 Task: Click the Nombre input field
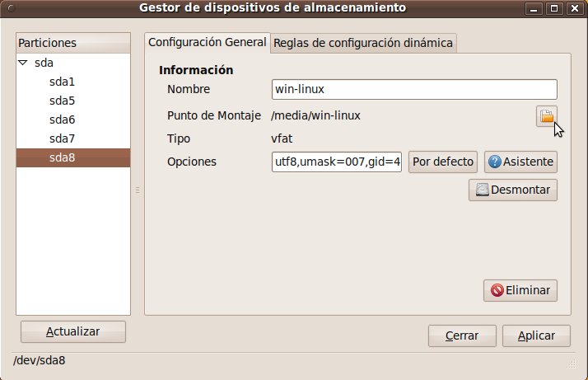414,89
